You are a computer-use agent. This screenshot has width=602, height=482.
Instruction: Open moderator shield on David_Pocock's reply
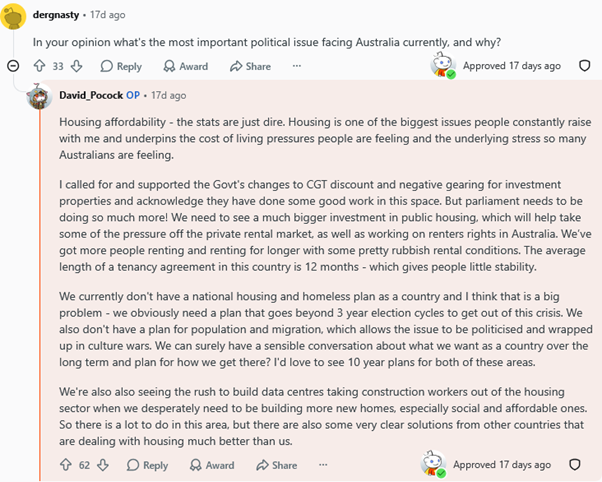point(574,465)
